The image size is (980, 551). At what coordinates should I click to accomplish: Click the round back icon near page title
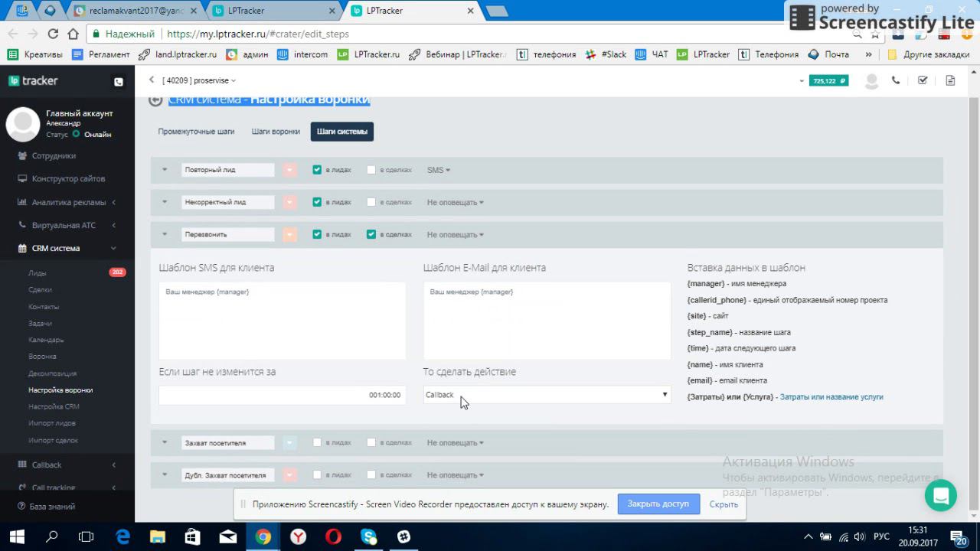(x=155, y=99)
